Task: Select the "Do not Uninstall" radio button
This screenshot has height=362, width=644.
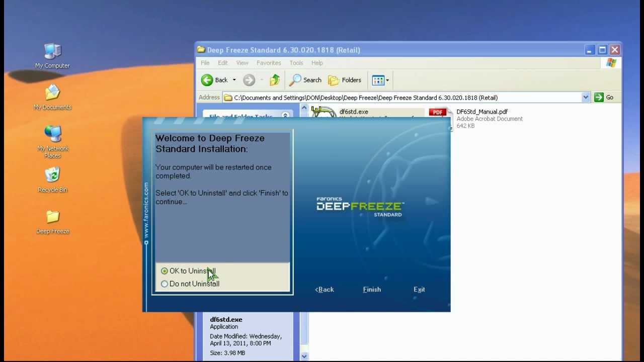Action: click(x=165, y=284)
